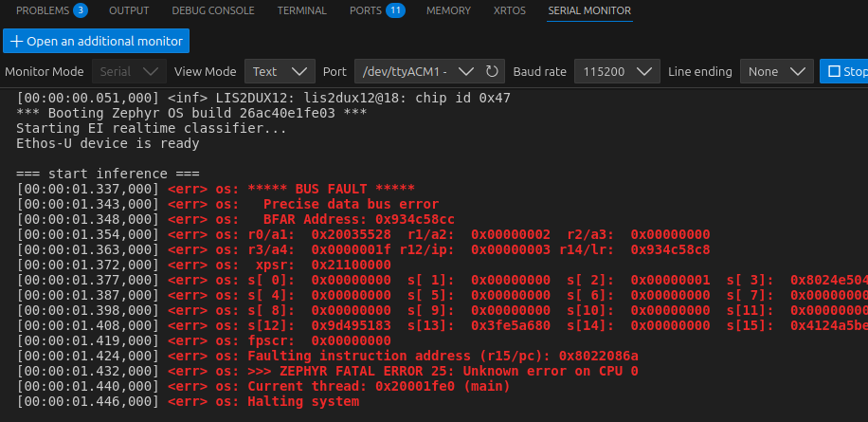Open the Port /dev/ttyACM1 dropdown

(x=417, y=71)
